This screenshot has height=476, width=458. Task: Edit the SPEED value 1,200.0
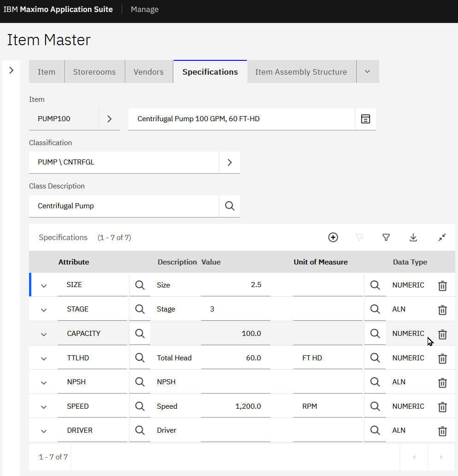[235, 406]
